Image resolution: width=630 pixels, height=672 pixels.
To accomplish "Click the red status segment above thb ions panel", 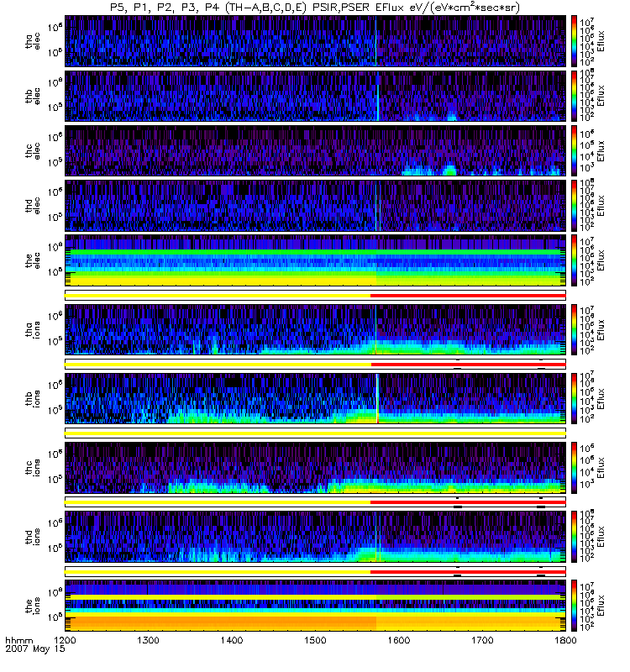I will pos(469,365).
